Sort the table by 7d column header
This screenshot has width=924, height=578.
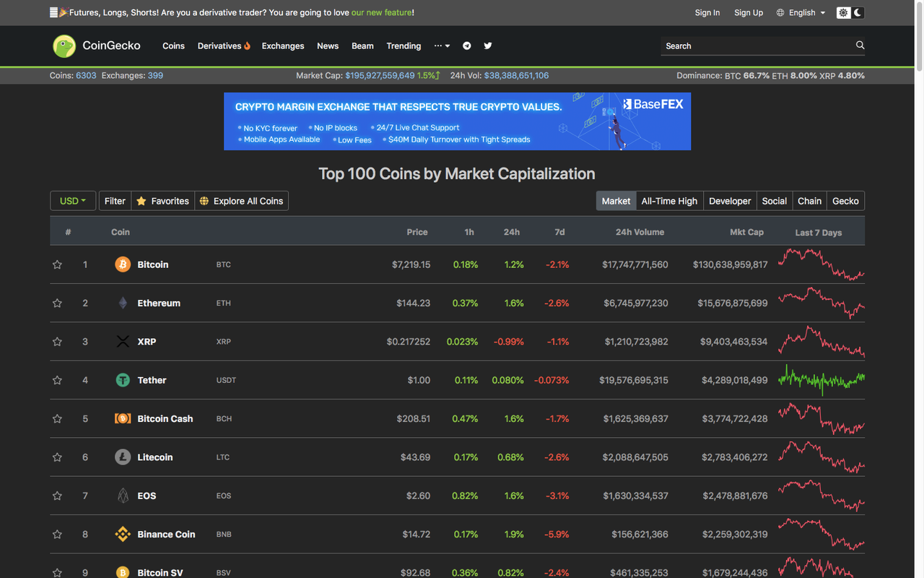tap(559, 232)
